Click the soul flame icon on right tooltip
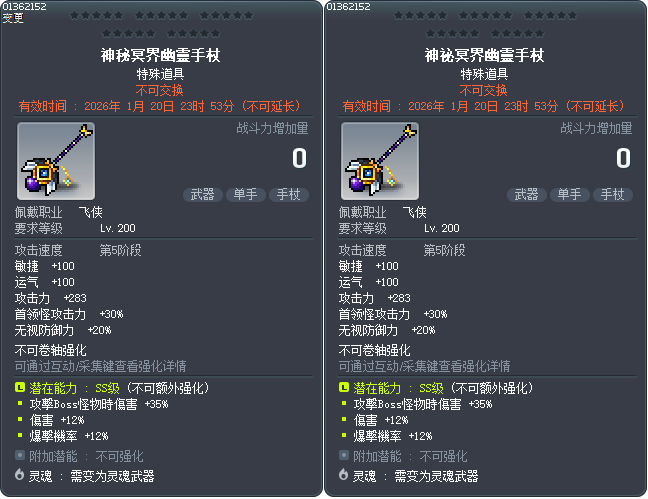 [x=343, y=474]
